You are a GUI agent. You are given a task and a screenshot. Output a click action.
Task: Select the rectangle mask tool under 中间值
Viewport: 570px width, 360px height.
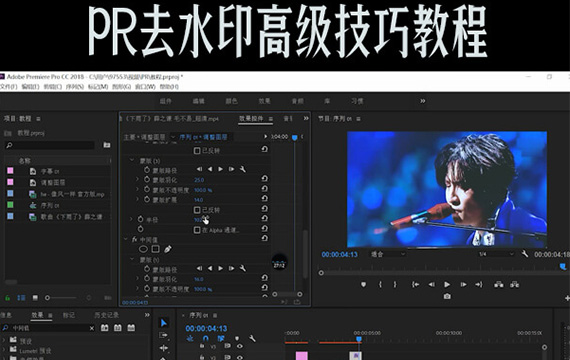tap(156, 249)
